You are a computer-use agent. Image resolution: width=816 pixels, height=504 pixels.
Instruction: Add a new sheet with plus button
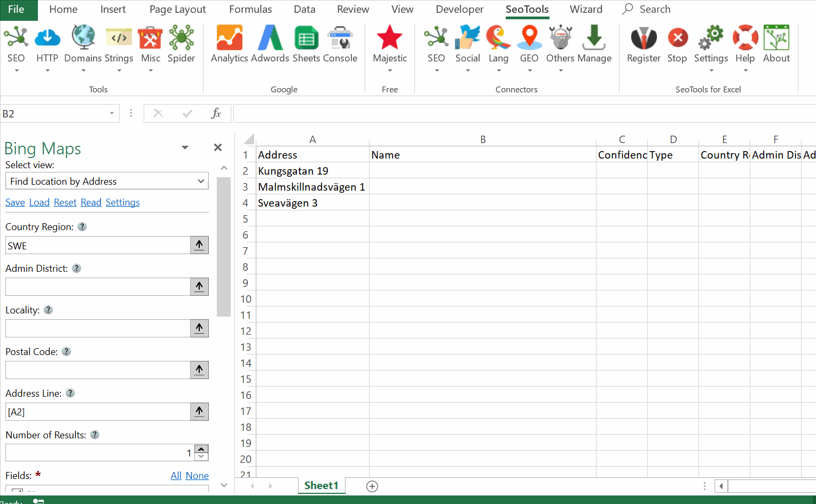(x=372, y=486)
